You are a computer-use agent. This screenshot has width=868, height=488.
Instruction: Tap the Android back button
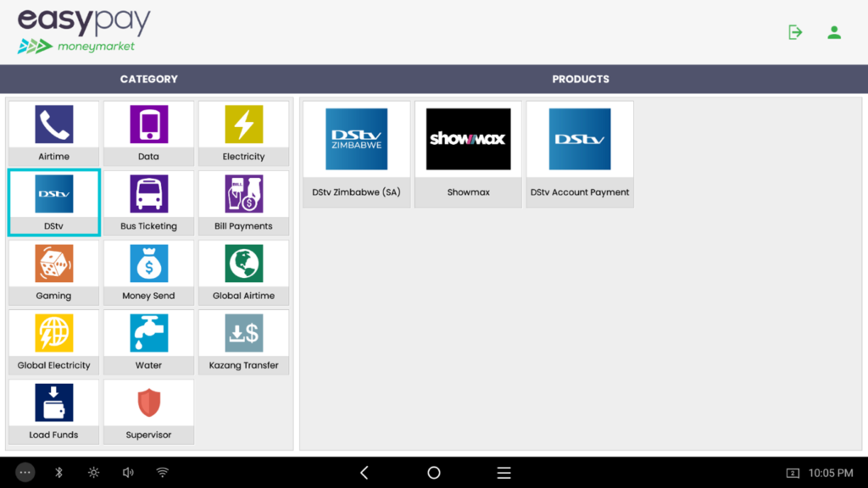364,473
